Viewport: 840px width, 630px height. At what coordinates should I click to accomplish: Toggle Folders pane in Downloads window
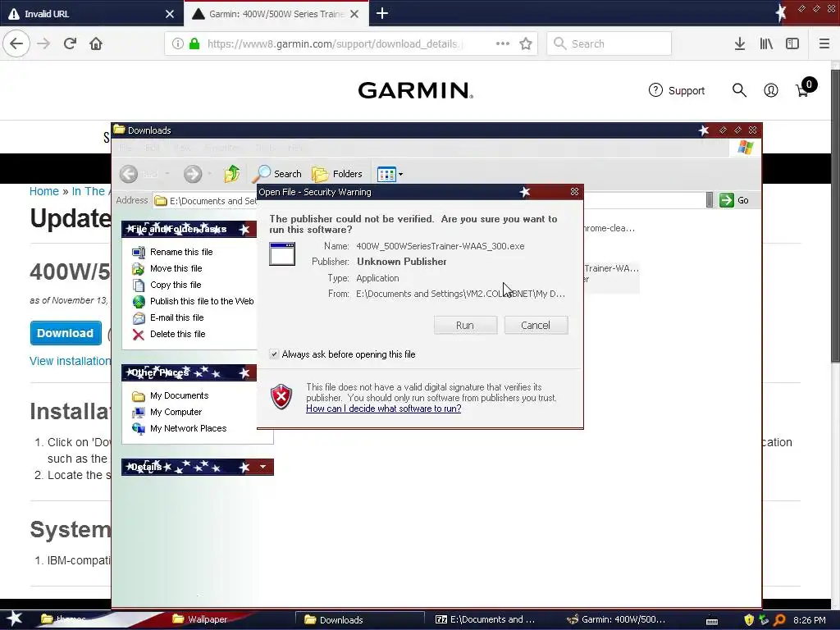click(337, 174)
